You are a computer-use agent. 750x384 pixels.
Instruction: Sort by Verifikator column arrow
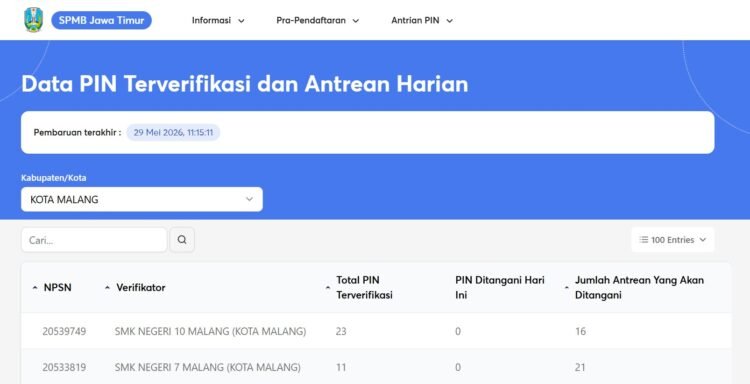[x=107, y=288]
